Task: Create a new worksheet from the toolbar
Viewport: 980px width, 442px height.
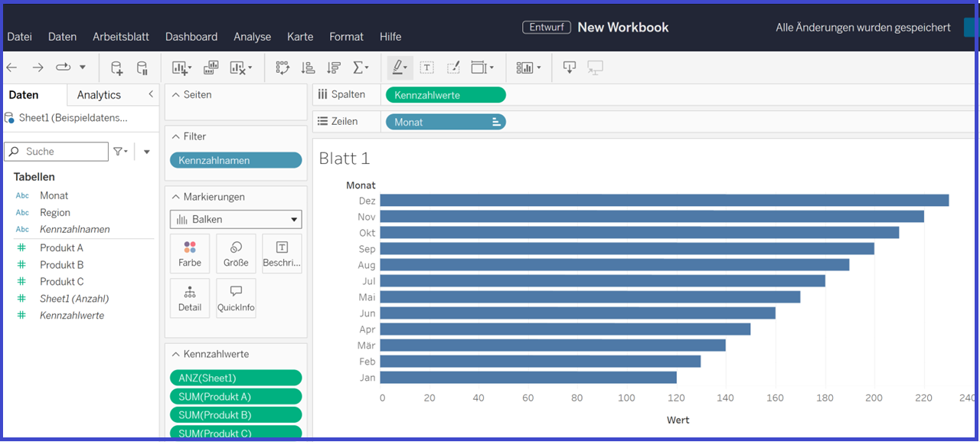Action: click(x=181, y=68)
